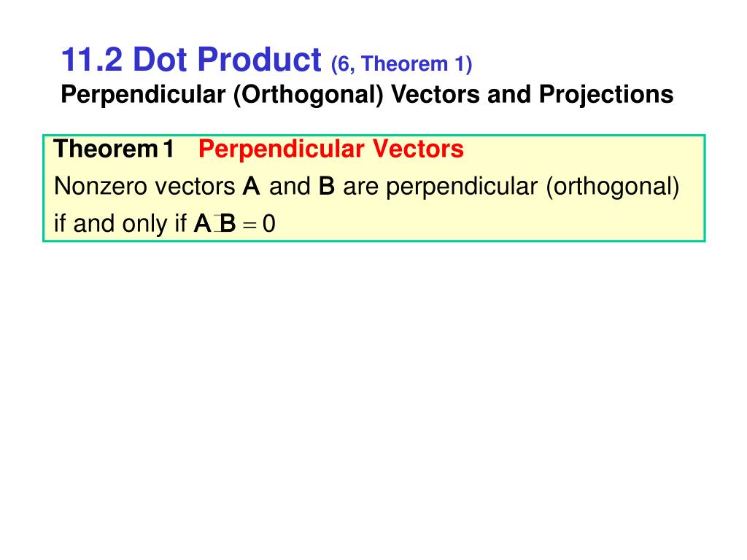Image resolution: width=747 pixels, height=560 pixels.
Task: Click the phrase "if and only if"
Action: click(x=120, y=223)
